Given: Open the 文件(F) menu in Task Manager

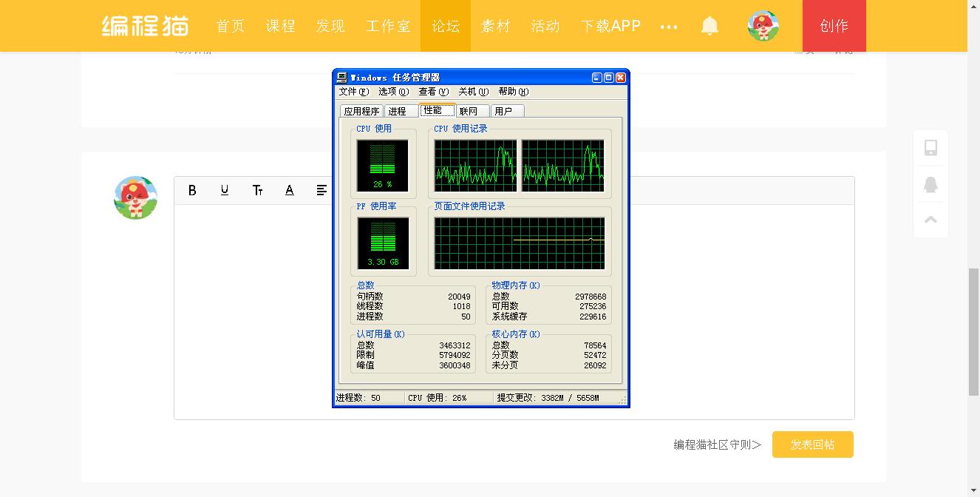Looking at the screenshot, I should pyautogui.click(x=354, y=92).
